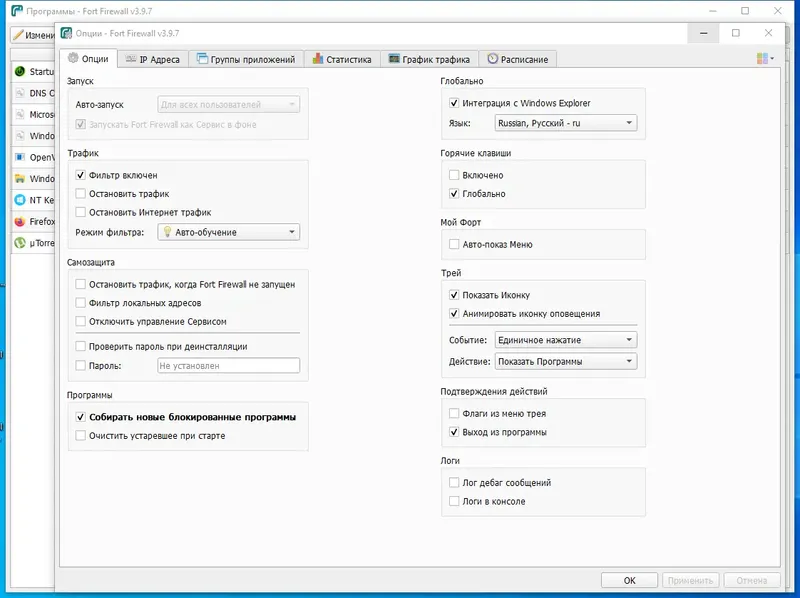Viewport: 800px width, 598px height.
Task: Toggle hotkeys Глобально checkbox
Action: click(454, 193)
